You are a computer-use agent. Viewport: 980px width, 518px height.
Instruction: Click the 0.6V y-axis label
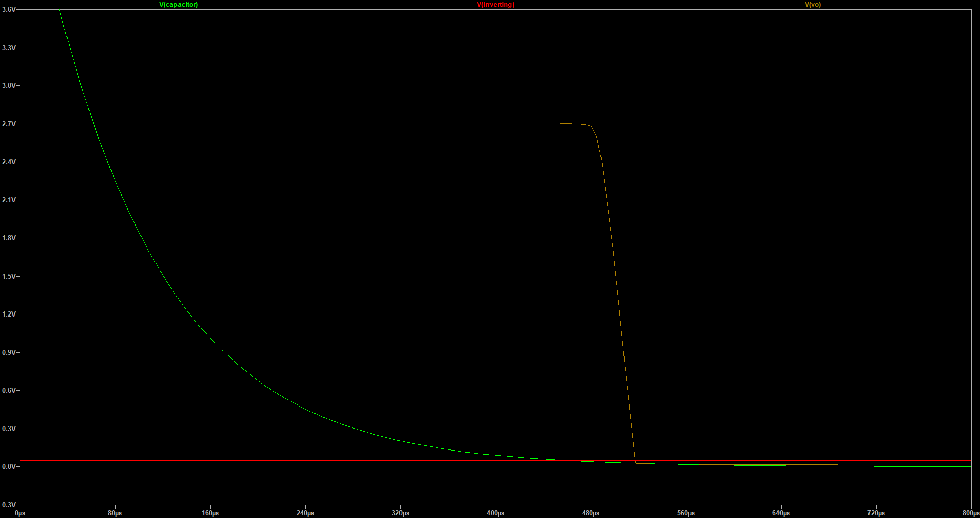(x=9, y=390)
